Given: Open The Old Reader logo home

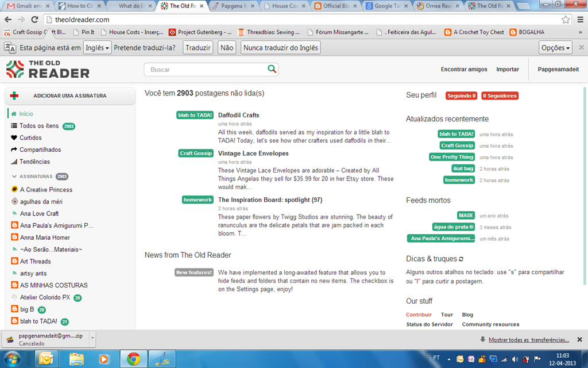Looking at the screenshot, I should tap(48, 69).
